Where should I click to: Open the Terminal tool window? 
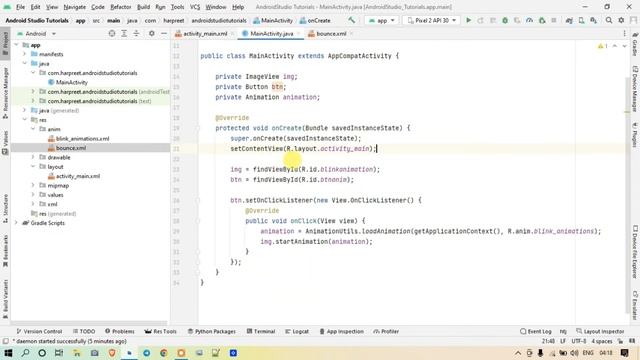[261, 331]
